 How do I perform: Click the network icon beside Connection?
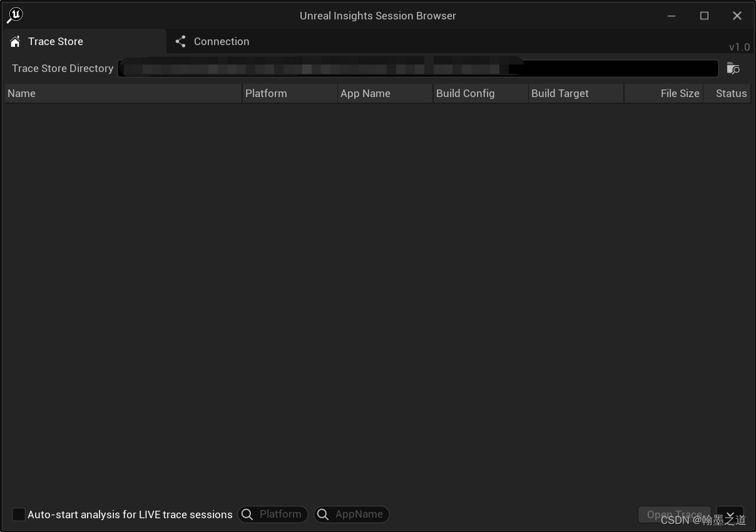coord(180,41)
